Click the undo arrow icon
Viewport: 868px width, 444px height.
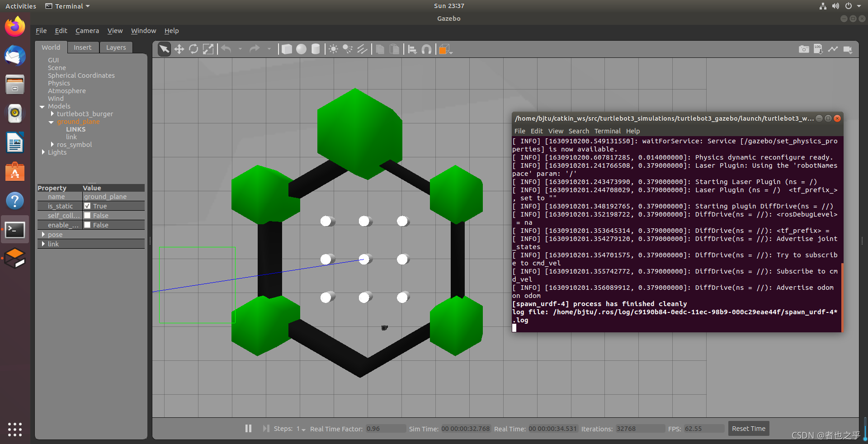(x=226, y=49)
